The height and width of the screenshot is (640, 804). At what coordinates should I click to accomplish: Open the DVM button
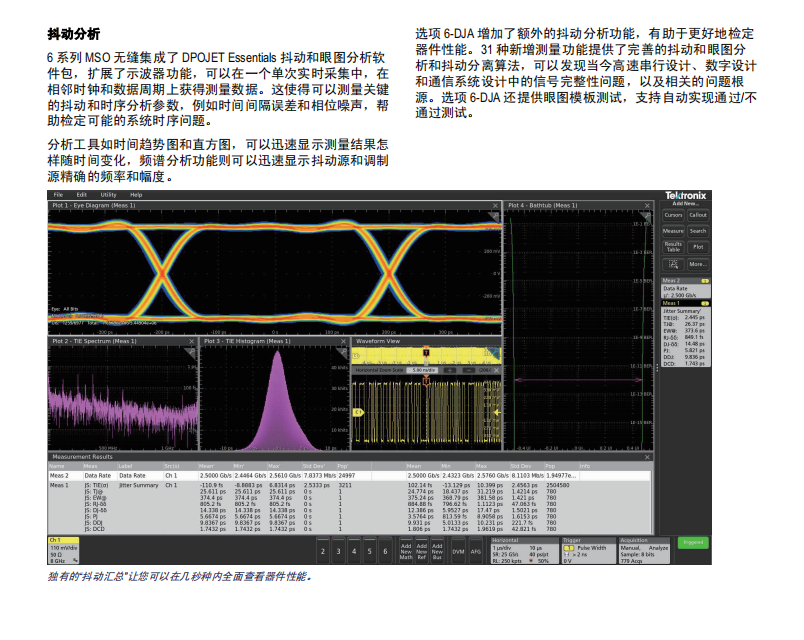pyautogui.click(x=458, y=551)
